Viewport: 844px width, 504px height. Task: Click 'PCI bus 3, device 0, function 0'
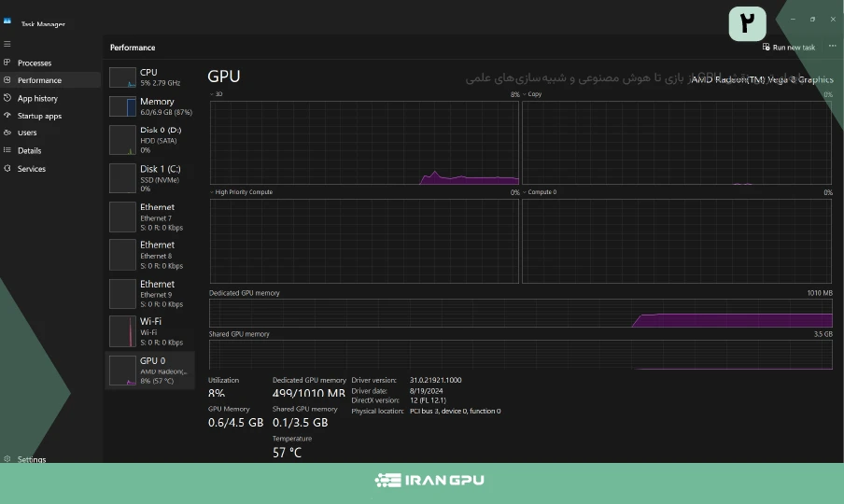(455, 411)
